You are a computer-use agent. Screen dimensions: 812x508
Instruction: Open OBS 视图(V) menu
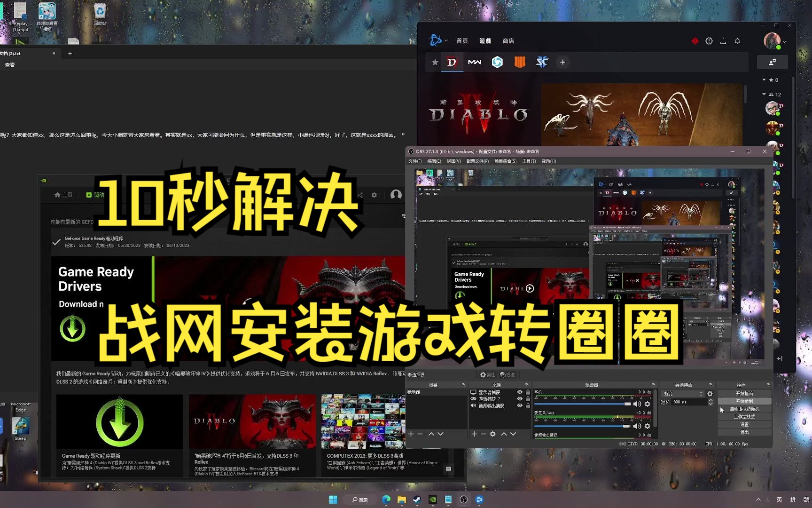[x=453, y=161]
